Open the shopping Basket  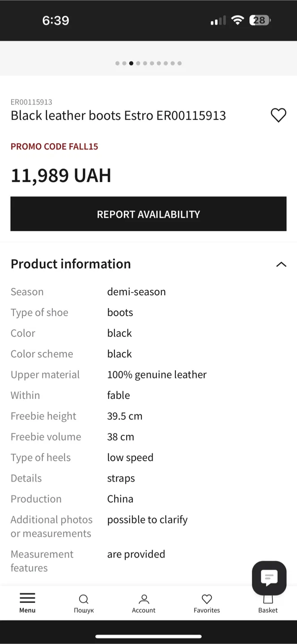point(267,602)
